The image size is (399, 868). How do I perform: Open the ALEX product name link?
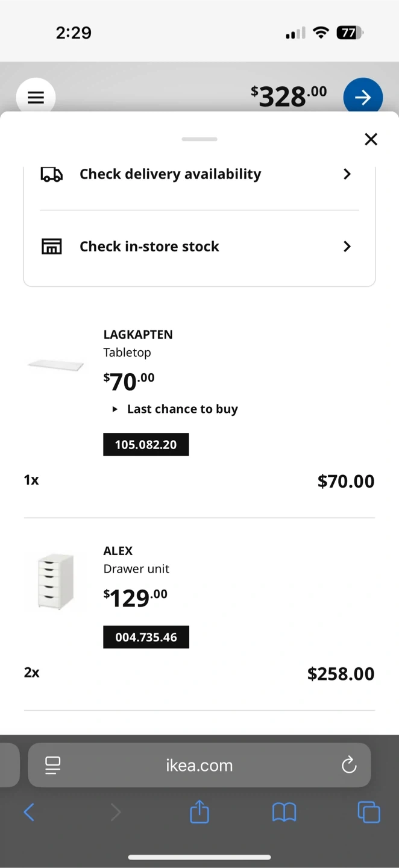click(x=118, y=551)
